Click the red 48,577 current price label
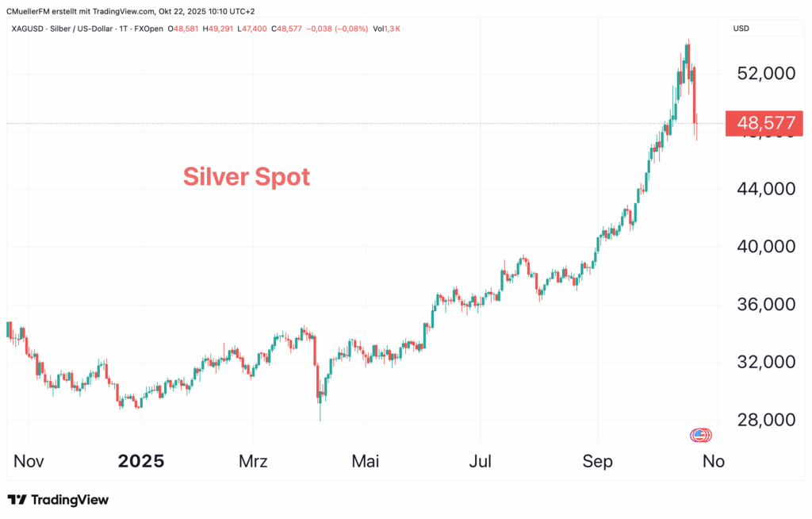This screenshot has width=812, height=519. (x=765, y=124)
